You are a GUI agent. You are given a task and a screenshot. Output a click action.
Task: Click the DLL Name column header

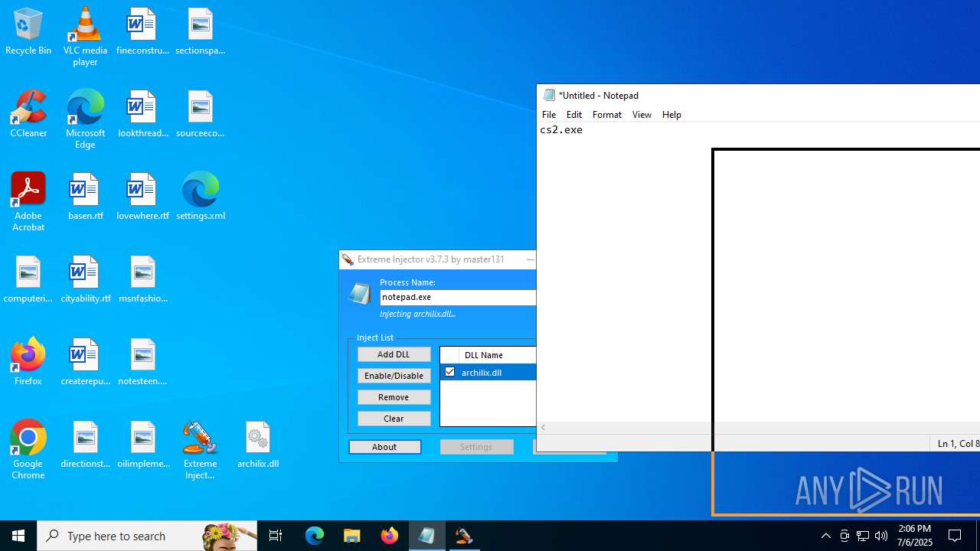click(498, 355)
